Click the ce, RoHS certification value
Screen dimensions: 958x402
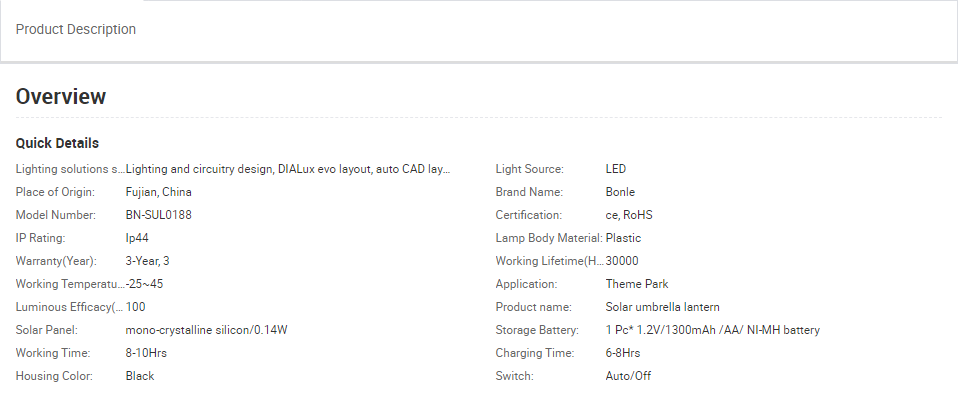coord(629,215)
